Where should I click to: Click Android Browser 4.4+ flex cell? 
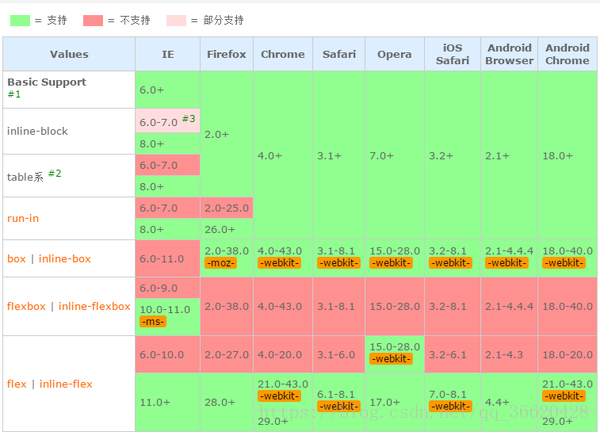(x=509, y=403)
